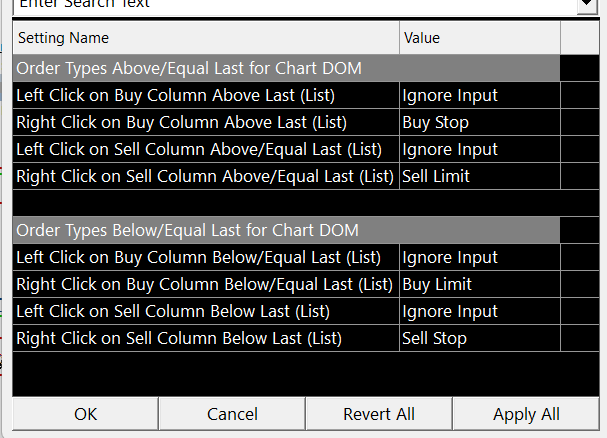
Task: Change Left Click Sell Column Above/Equal Last value
Action: pyautogui.click(x=479, y=150)
